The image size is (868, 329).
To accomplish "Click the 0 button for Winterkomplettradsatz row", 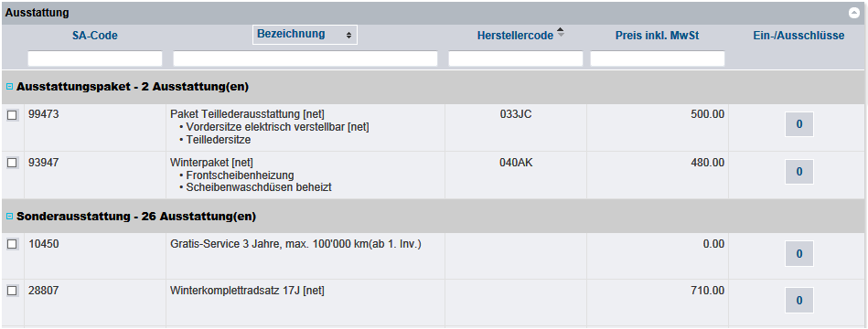I will [x=799, y=301].
